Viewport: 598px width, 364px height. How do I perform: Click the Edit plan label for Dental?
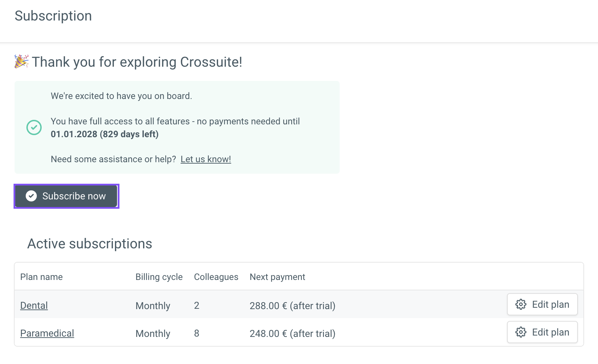(550, 305)
